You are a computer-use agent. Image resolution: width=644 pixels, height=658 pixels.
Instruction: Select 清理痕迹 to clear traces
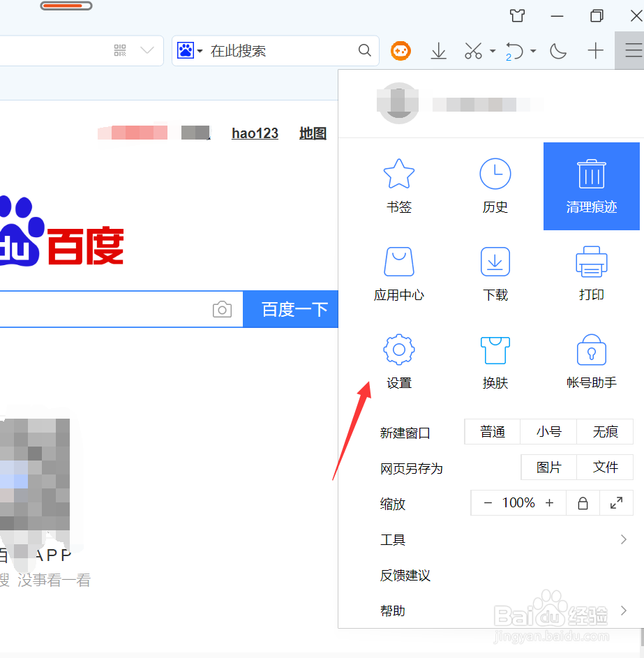click(x=591, y=184)
